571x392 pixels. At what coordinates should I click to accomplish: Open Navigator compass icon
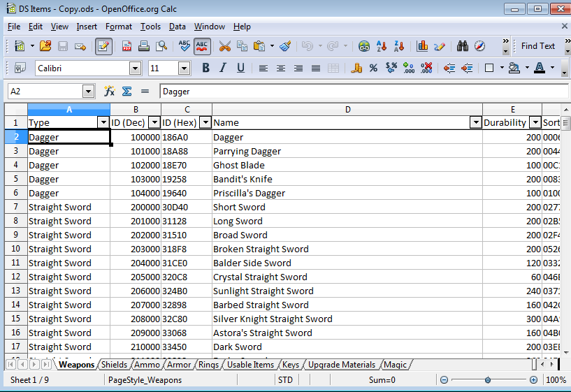pos(480,46)
